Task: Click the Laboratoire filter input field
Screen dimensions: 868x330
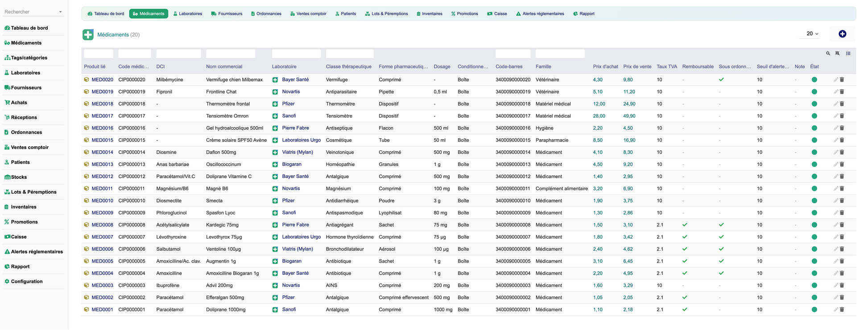Action: tap(296, 54)
